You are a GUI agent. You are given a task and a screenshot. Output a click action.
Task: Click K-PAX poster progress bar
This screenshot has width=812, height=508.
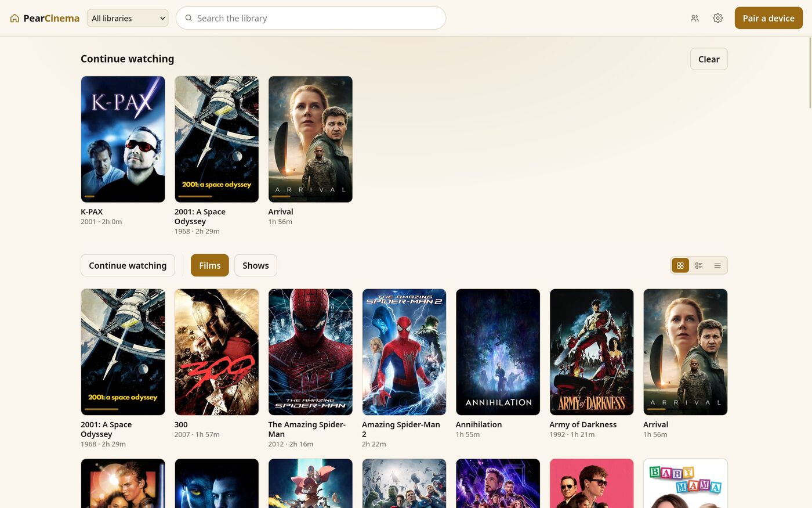(x=123, y=196)
